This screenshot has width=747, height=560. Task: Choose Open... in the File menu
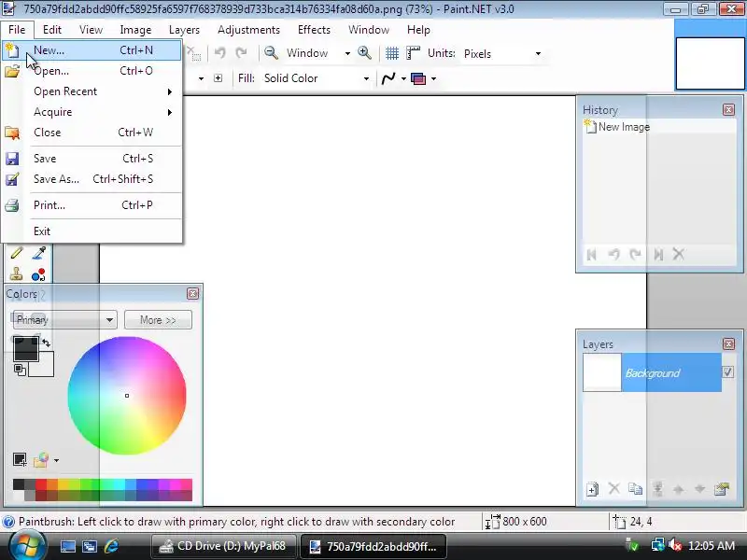point(92,71)
